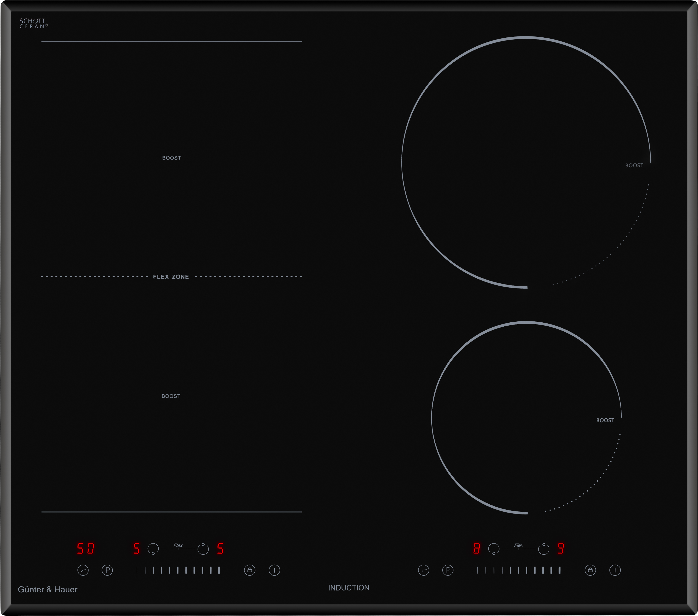This screenshot has height=616, width=698.
Task: Tap the right panel P boost button
Action: (448, 570)
